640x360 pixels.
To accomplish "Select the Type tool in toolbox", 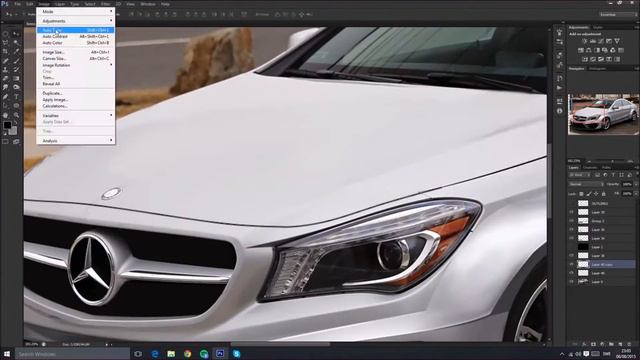I will coord(16,97).
